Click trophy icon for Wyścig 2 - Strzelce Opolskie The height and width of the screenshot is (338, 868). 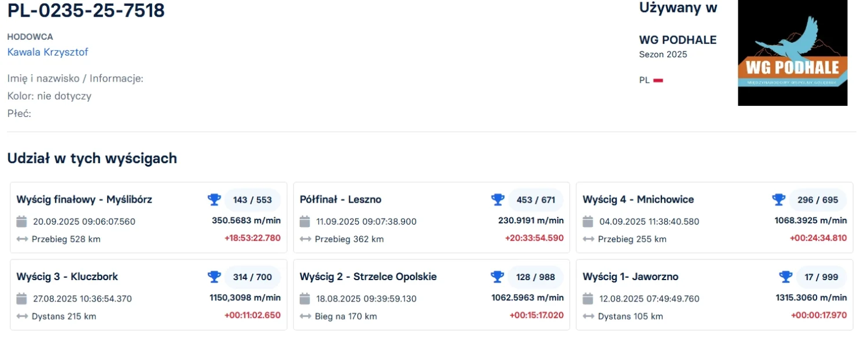(x=497, y=277)
